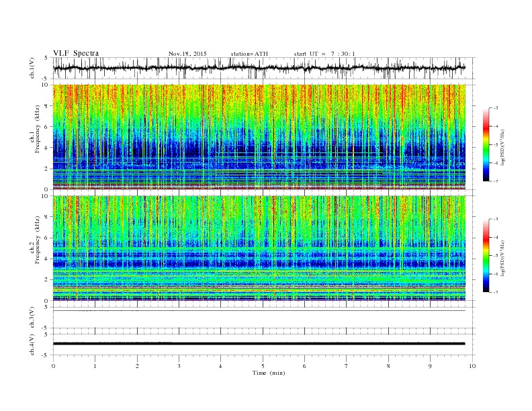
Task: Click the "-7" label on ch.2 color bar
Action: tap(496, 292)
